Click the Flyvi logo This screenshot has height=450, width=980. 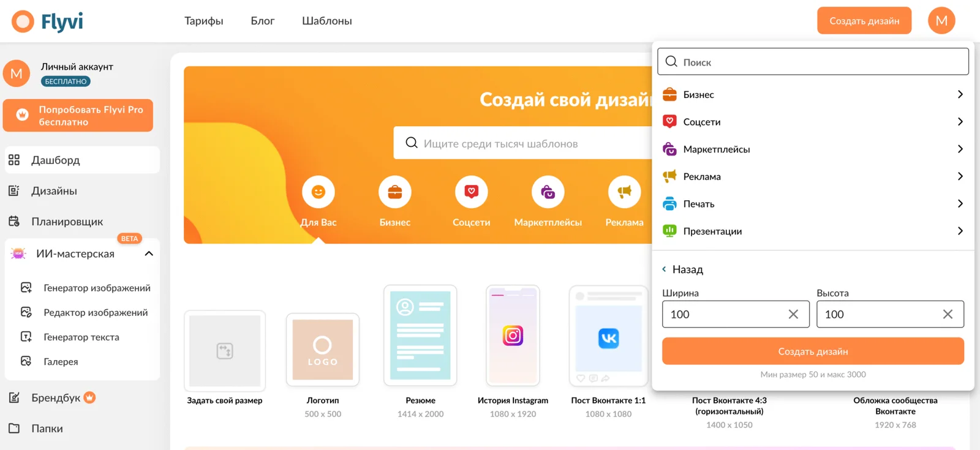[x=47, y=21]
